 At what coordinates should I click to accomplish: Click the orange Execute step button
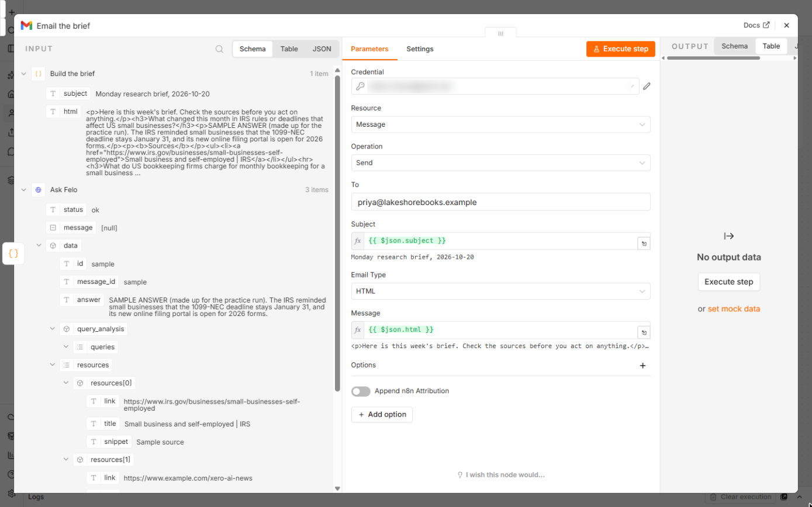621,49
